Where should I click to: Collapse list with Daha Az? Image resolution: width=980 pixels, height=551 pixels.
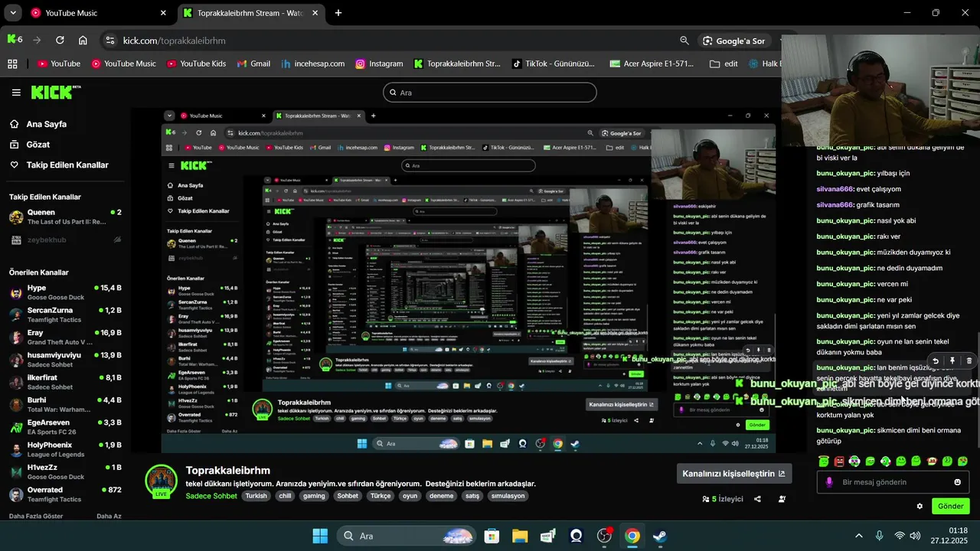tap(109, 516)
